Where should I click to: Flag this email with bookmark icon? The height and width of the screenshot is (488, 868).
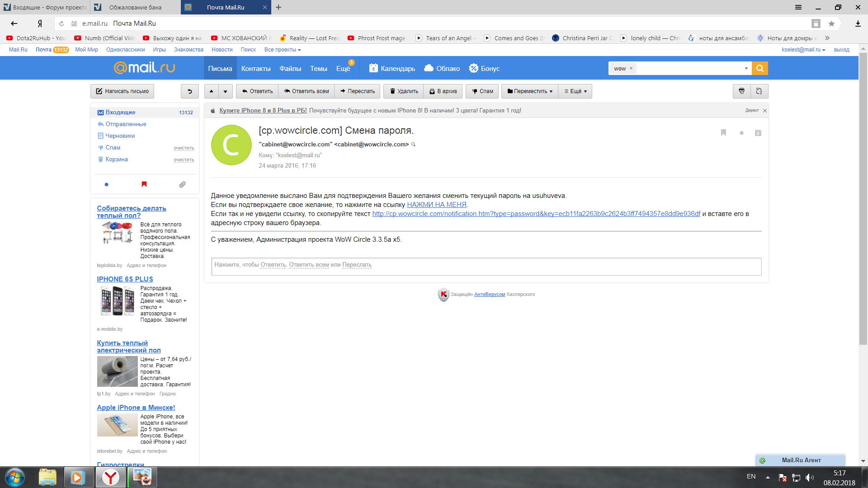(723, 133)
